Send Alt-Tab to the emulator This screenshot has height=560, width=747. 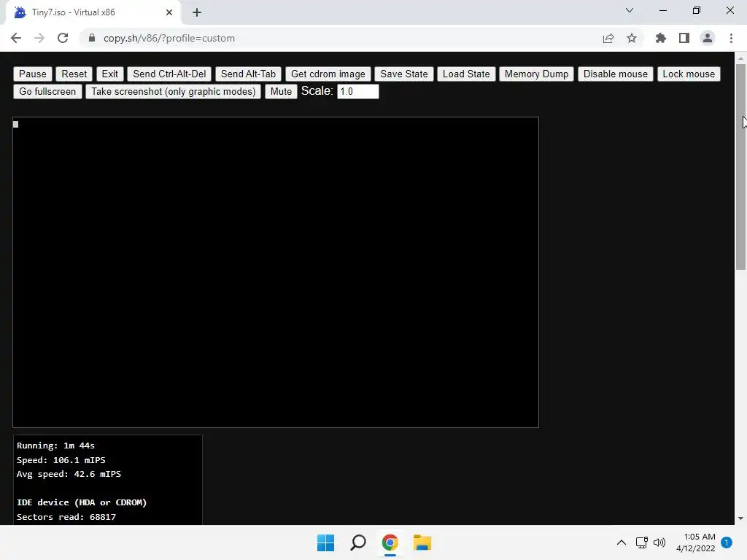[248, 74]
